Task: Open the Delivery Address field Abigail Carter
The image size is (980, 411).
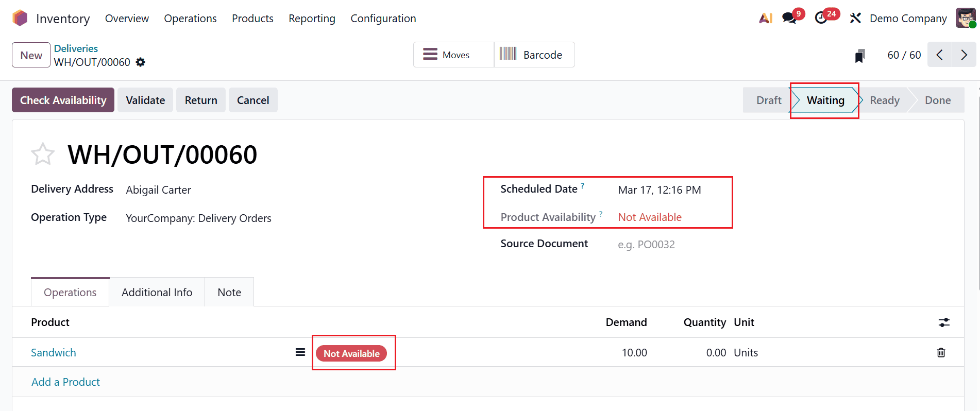Action: [x=158, y=190]
